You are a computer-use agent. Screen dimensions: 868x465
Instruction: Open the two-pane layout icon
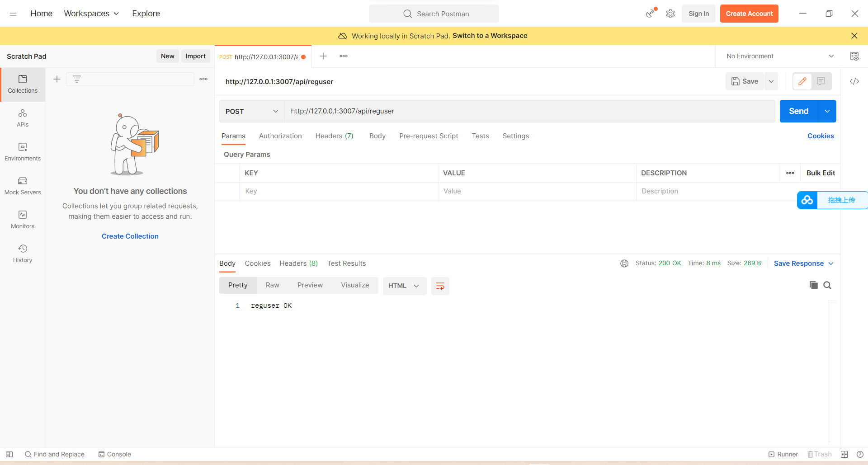(844, 454)
